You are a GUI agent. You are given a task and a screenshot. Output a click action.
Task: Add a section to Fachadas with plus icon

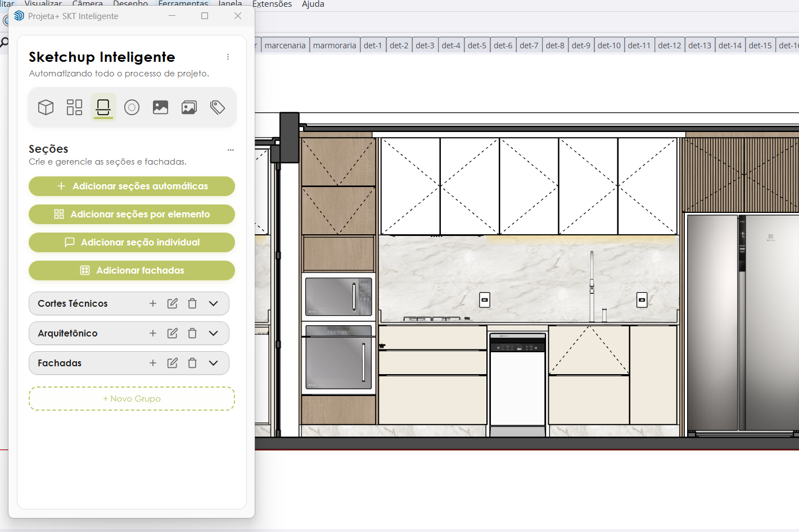point(152,363)
